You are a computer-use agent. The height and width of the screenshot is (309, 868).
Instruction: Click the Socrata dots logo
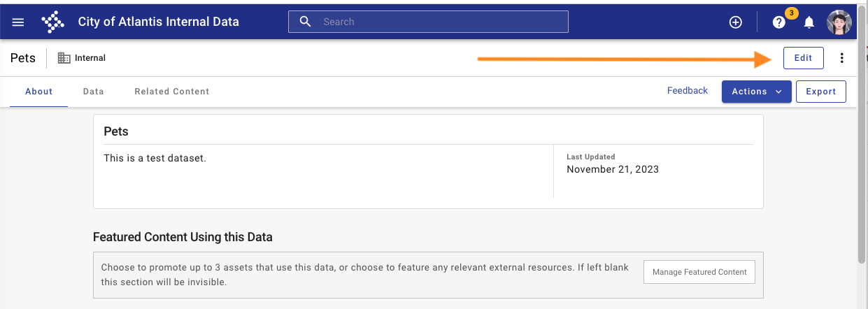pos(52,22)
